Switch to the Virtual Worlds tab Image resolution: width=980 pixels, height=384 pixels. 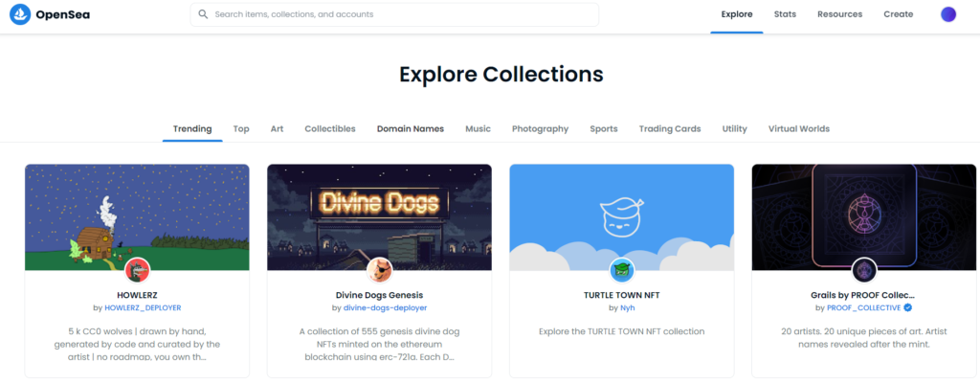(x=799, y=129)
